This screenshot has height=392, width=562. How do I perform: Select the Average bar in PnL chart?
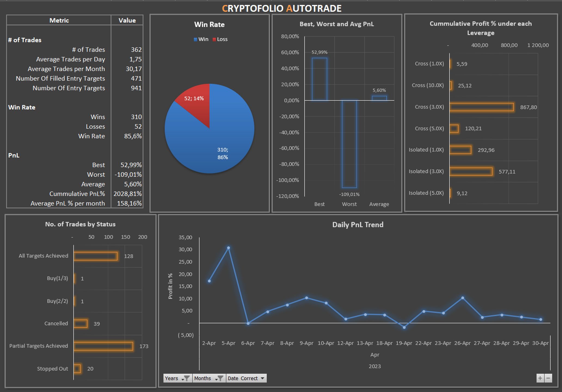pyautogui.click(x=379, y=98)
